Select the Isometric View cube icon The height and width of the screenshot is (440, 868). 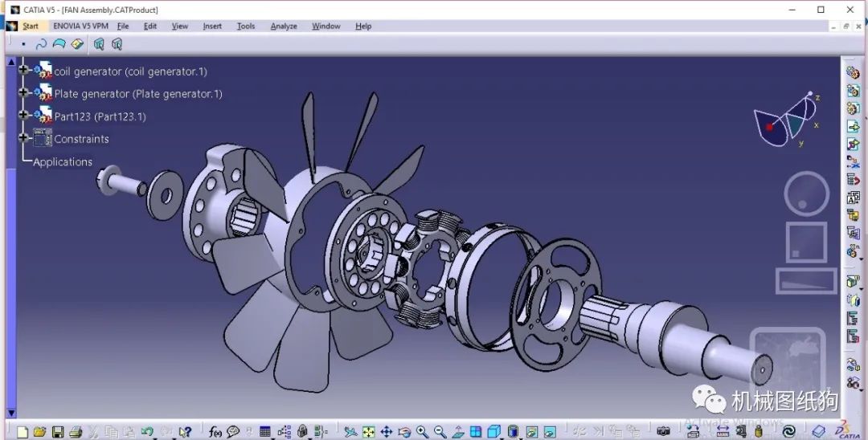[x=493, y=432]
